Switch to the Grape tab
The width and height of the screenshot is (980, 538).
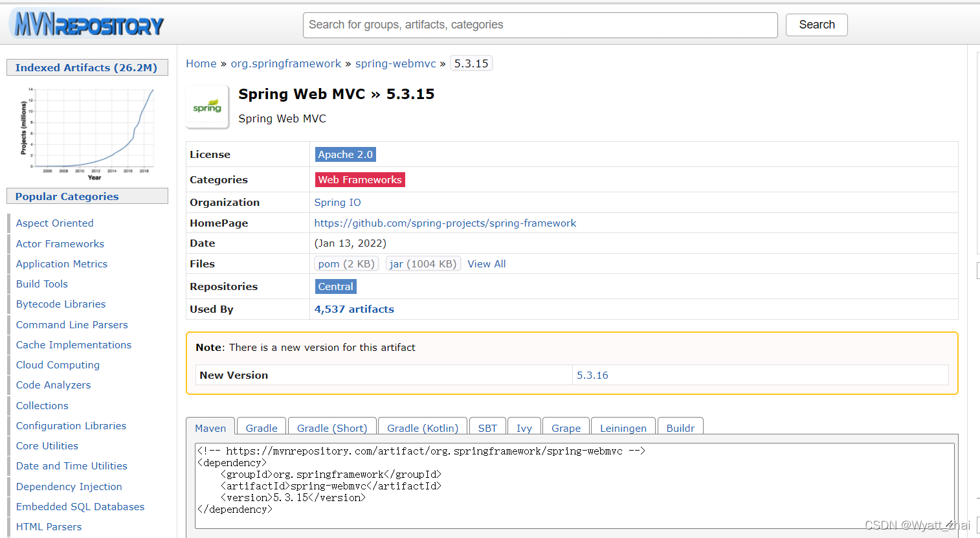(x=566, y=428)
